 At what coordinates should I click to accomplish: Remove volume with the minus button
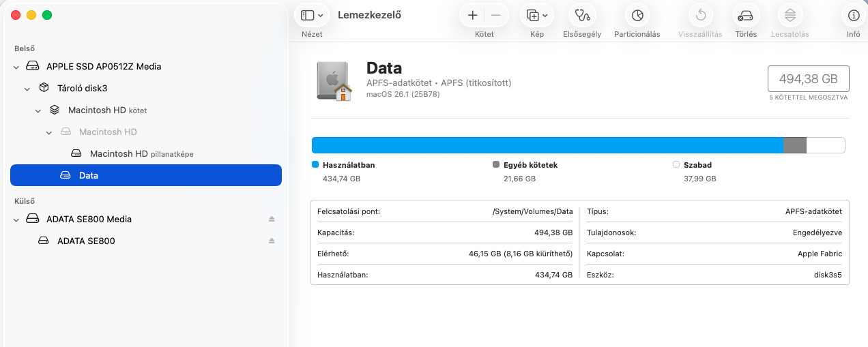pos(496,15)
